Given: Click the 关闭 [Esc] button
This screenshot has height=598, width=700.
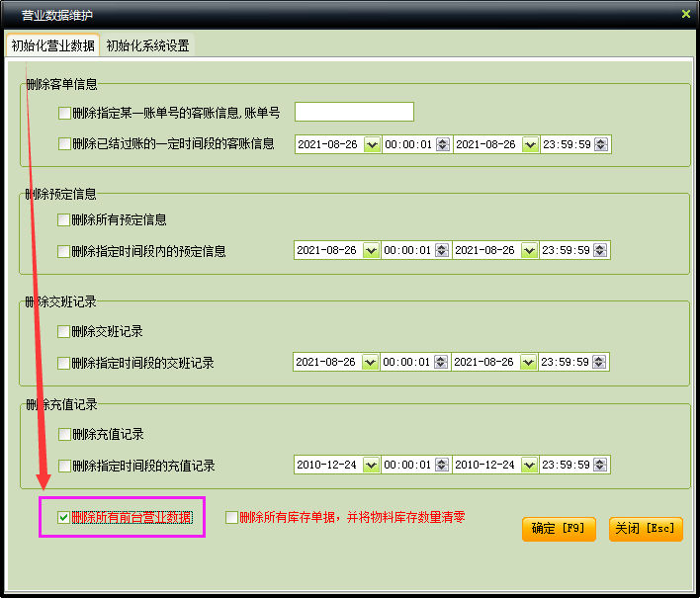Looking at the screenshot, I should coord(646,529).
